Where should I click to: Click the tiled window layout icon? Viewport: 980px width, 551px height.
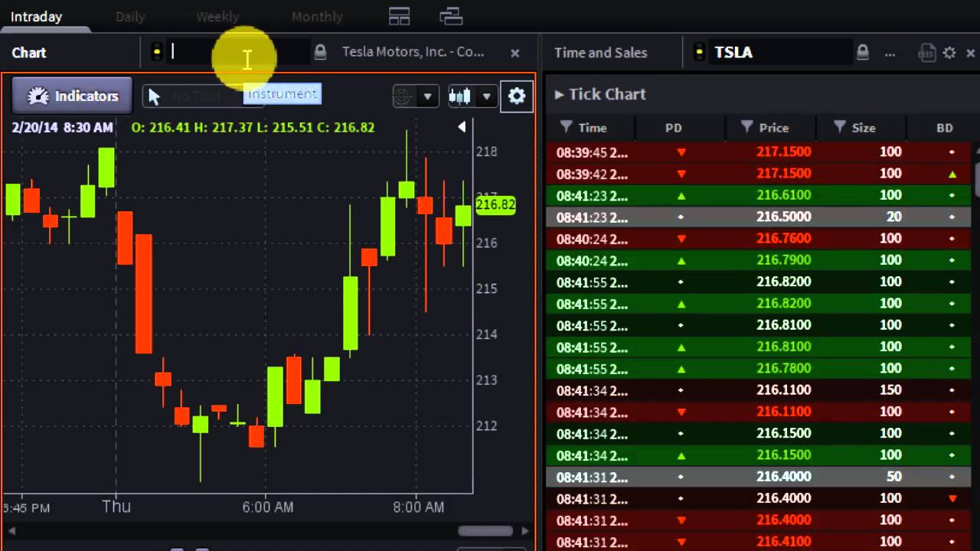pyautogui.click(x=400, y=16)
